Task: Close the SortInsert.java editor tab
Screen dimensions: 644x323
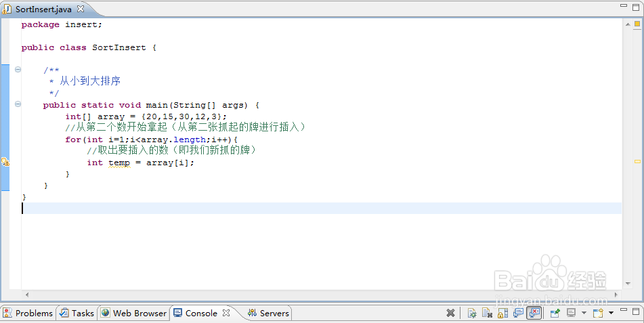Action: point(81,8)
